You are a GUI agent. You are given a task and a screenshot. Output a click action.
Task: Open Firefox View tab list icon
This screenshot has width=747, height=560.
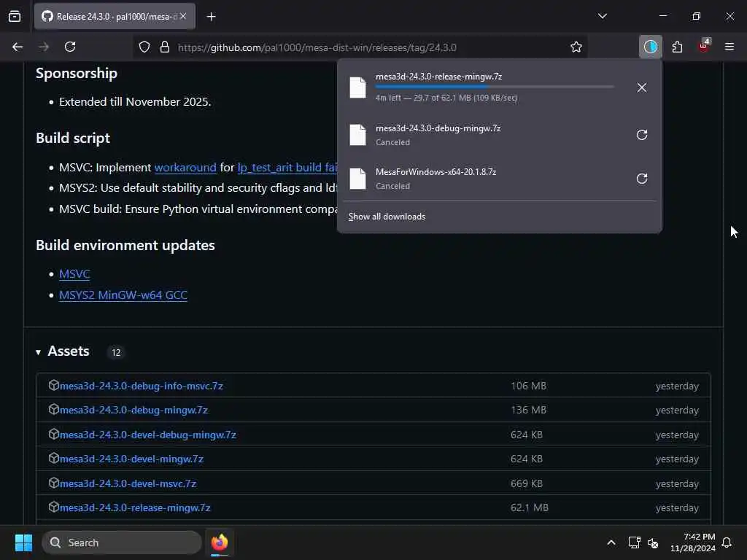coord(15,16)
